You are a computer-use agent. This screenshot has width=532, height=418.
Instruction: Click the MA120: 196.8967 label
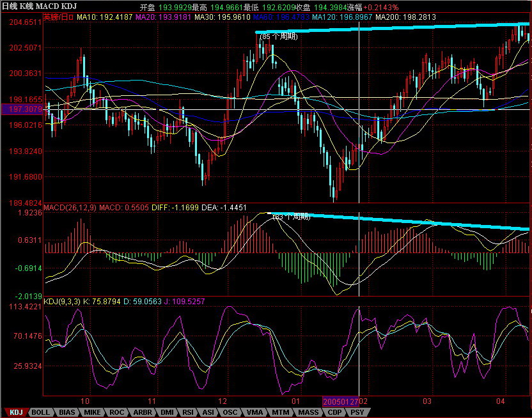click(342, 17)
